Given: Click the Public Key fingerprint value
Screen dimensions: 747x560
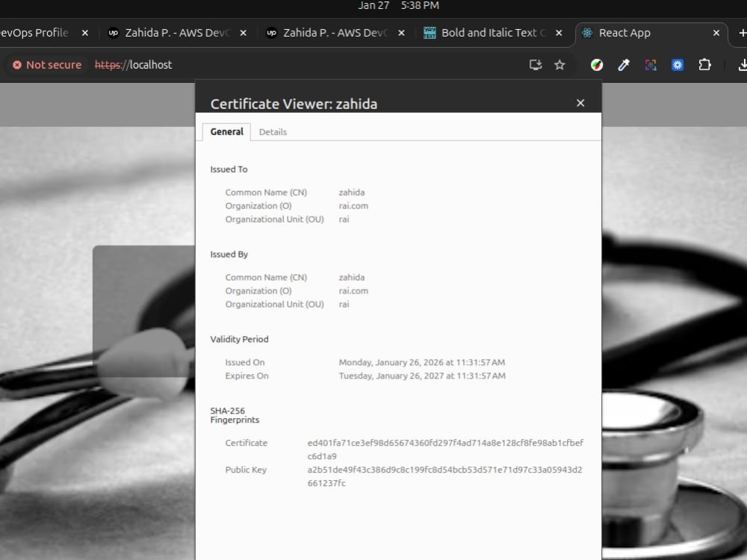Looking at the screenshot, I should point(445,476).
